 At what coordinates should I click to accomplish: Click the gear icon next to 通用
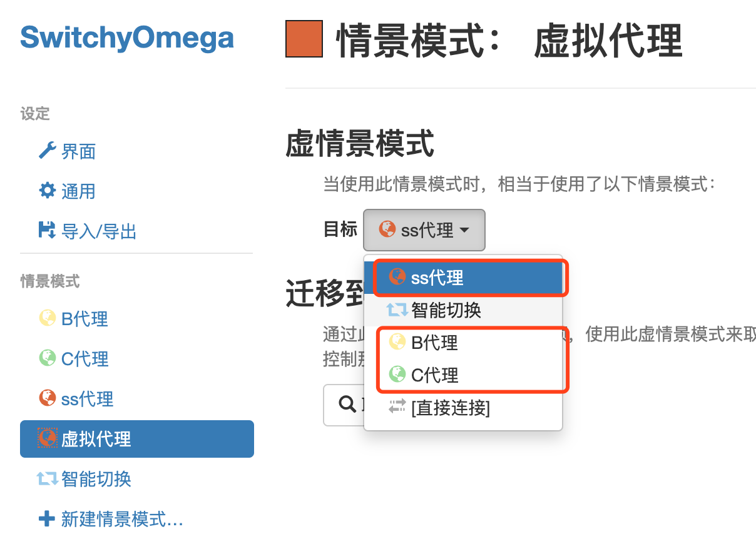[48, 191]
